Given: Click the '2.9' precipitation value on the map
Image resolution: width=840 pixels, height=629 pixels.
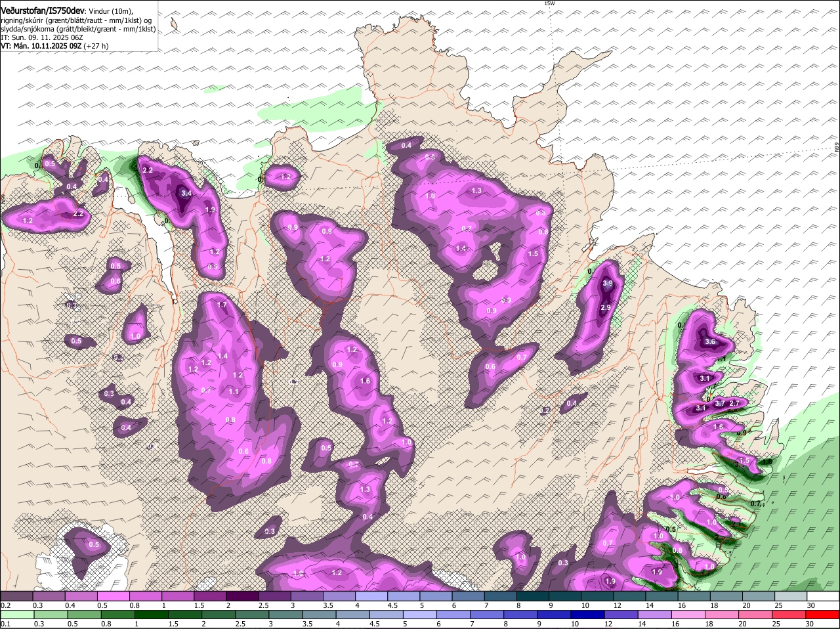Looking at the screenshot, I should pyautogui.click(x=606, y=307).
